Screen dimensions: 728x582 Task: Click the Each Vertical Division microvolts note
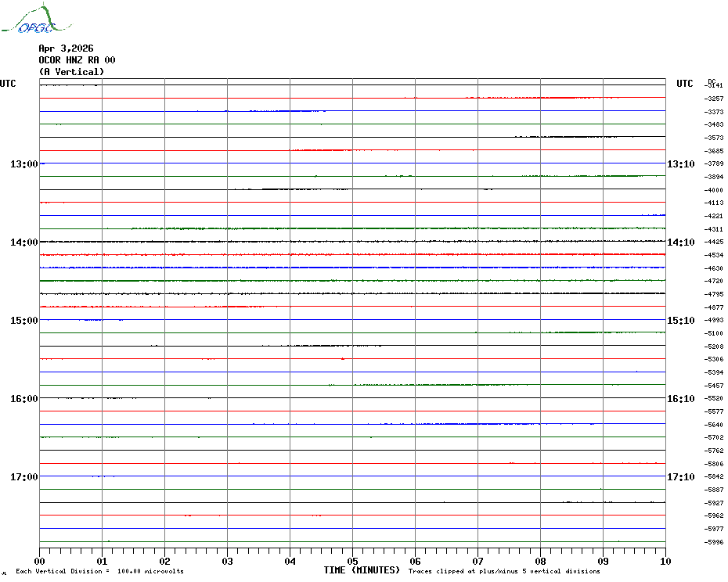99,572
